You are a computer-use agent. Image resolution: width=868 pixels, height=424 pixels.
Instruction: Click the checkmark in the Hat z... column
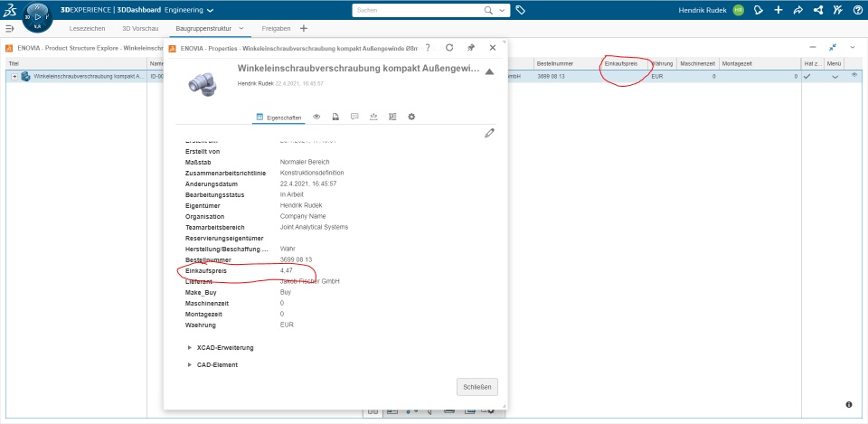[807, 76]
